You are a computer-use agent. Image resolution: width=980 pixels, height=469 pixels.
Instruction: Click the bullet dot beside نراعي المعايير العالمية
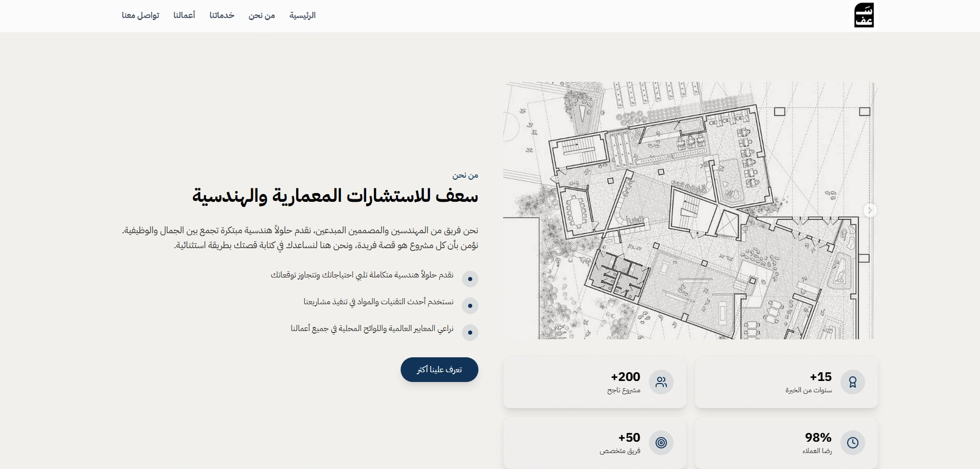(470, 333)
